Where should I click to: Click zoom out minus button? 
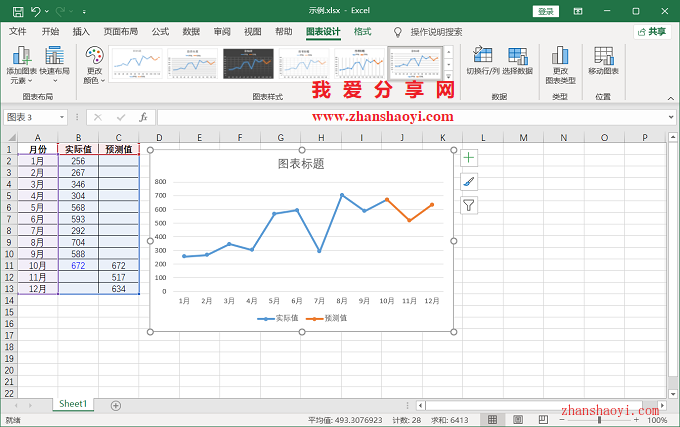(562, 420)
